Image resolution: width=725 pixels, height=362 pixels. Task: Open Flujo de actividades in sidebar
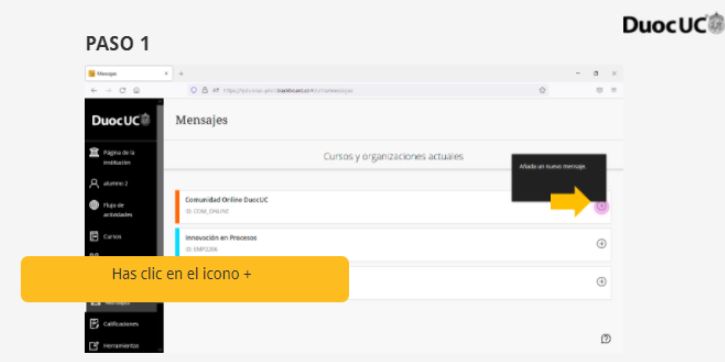point(113,210)
